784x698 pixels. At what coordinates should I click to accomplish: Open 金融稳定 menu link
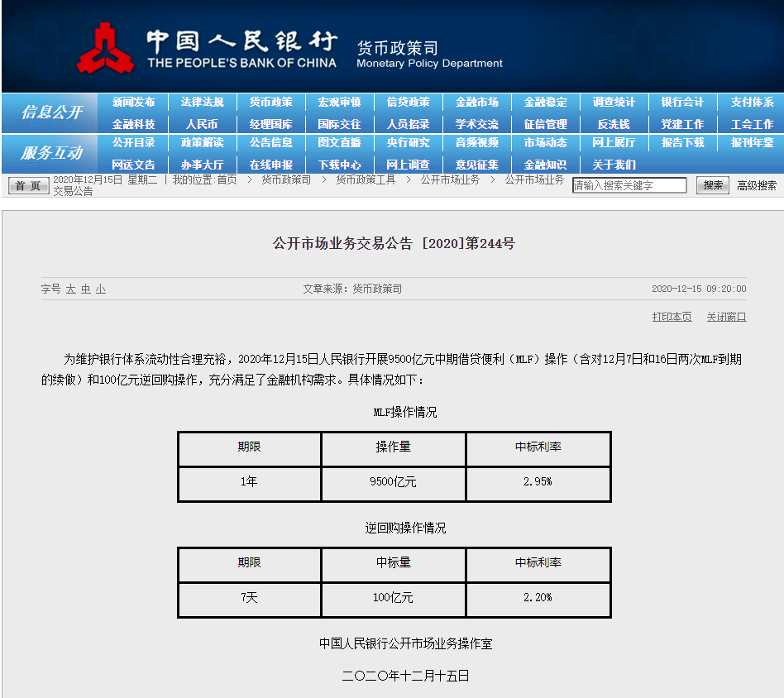(x=546, y=102)
